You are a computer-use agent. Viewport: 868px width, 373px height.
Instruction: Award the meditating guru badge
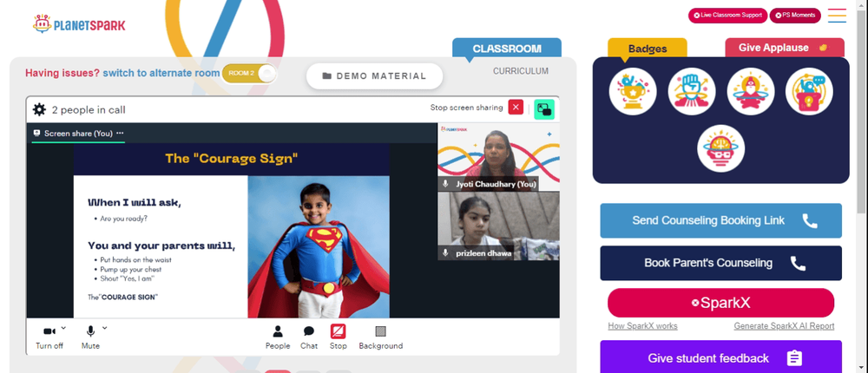(751, 91)
